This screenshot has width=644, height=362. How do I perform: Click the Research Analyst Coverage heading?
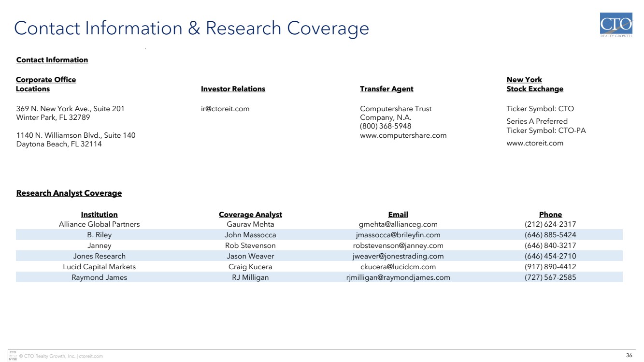(69, 193)
